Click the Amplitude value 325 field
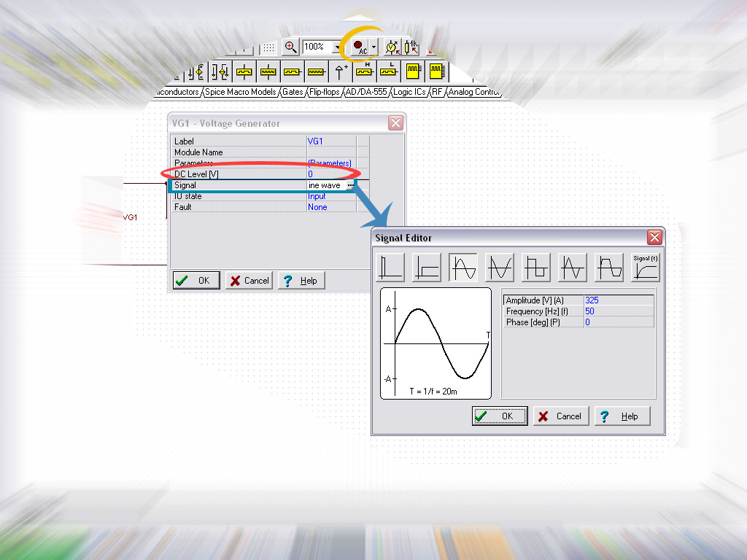 click(x=619, y=300)
